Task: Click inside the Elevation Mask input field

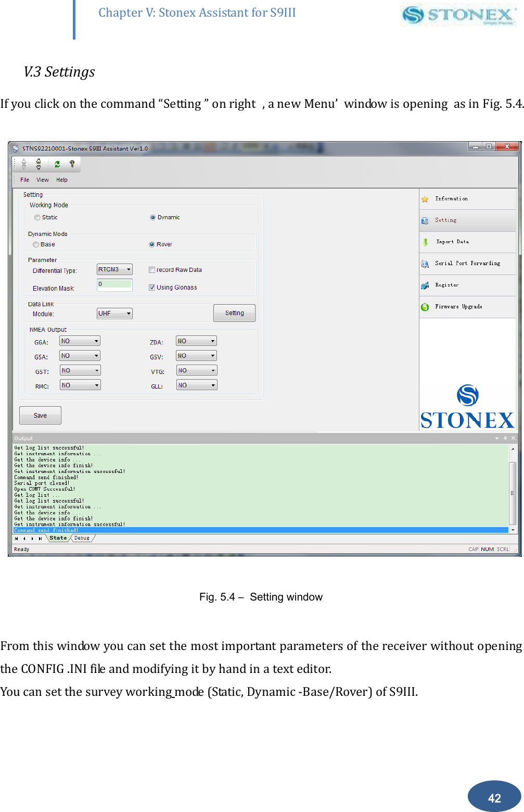Action: coord(114,285)
